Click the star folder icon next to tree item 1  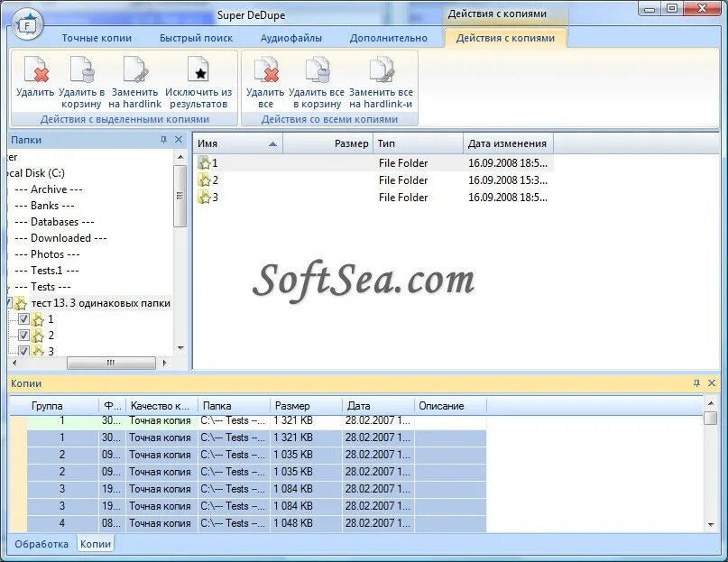[38, 319]
